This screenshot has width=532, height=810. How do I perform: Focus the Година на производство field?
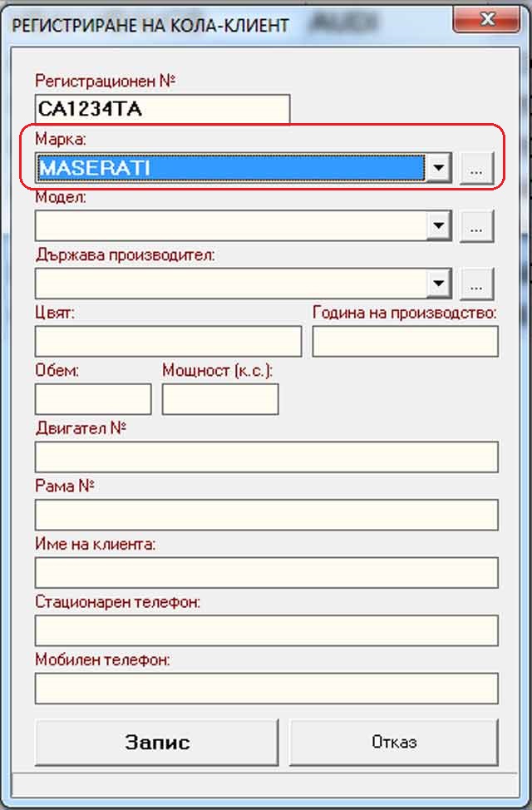pos(406,341)
